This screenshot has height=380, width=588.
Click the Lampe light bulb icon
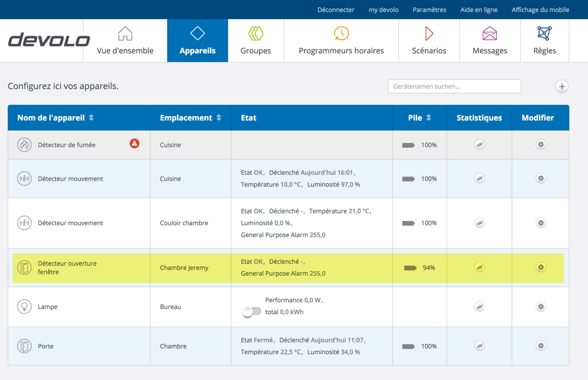pyautogui.click(x=24, y=307)
